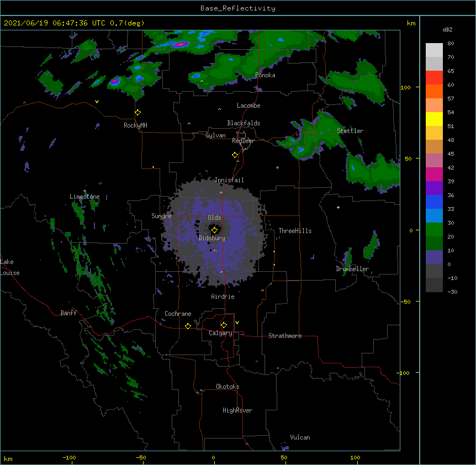Image resolution: width=476 pixels, height=465 pixels.
Task: Click the asterisk marker east of RedDeer
Action: (277, 167)
